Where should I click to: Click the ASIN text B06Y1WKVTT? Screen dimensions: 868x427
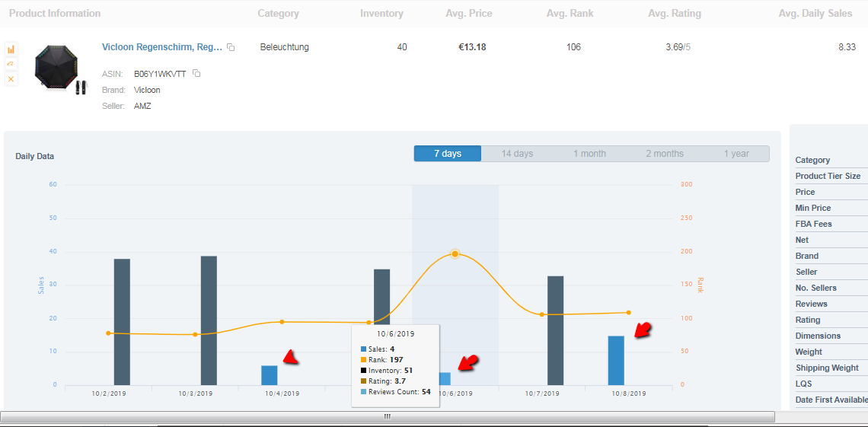[160, 74]
